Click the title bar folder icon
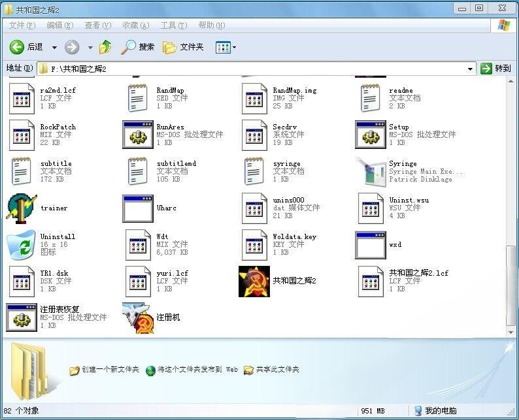This screenshot has height=420, width=519. click(8, 10)
